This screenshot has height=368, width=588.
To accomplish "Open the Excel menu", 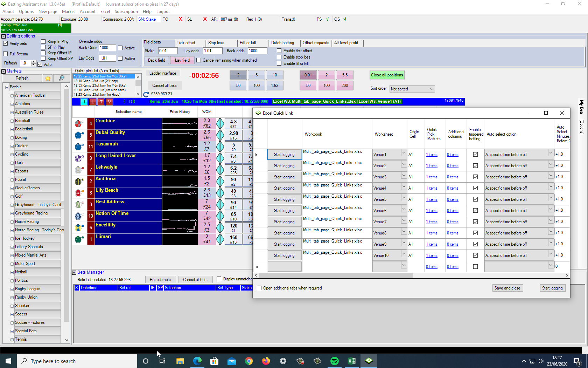I will [x=105, y=12].
